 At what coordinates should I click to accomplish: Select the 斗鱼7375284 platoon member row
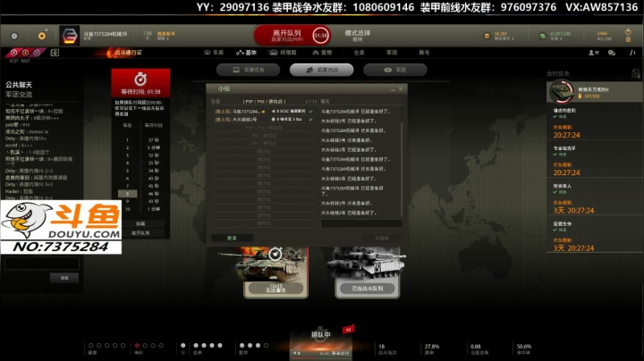tap(264, 112)
